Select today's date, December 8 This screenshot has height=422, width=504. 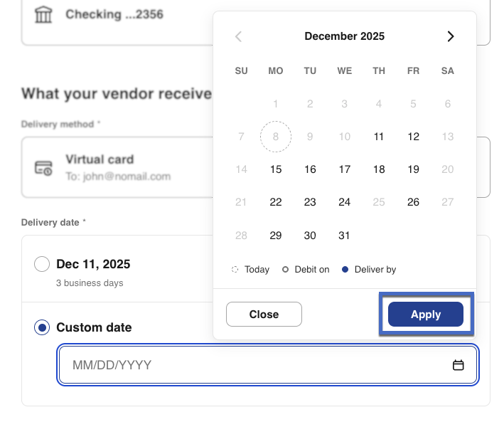pos(276,137)
